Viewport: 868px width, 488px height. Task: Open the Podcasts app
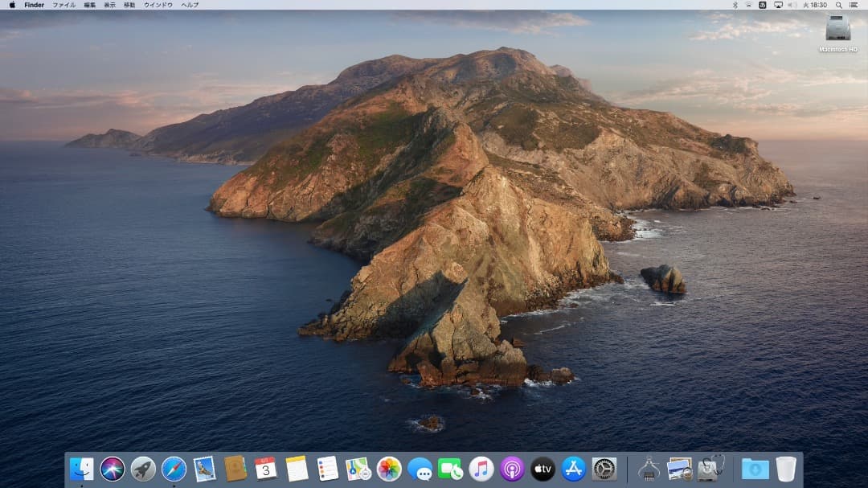[512, 469]
